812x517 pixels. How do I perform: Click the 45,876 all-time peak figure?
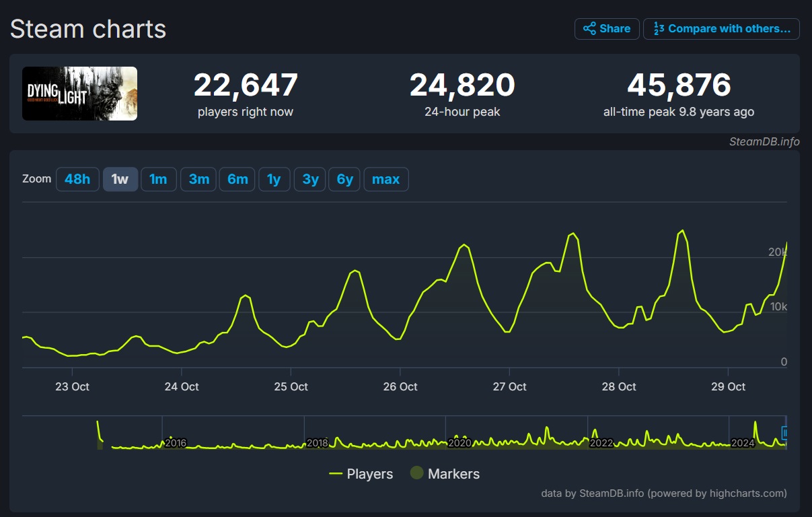pos(679,85)
